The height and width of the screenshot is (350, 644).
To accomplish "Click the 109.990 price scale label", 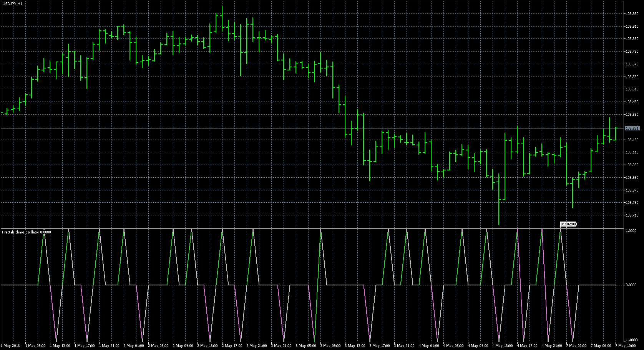I will coord(632,14).
